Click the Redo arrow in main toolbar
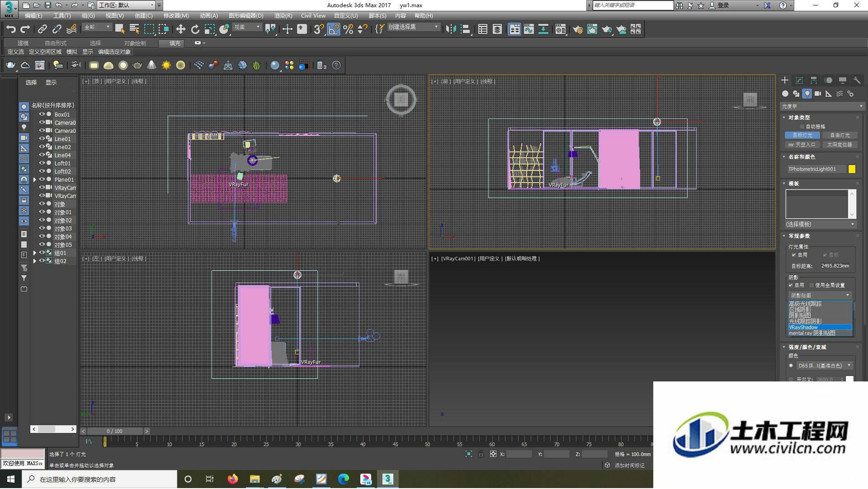 [25, 29]
